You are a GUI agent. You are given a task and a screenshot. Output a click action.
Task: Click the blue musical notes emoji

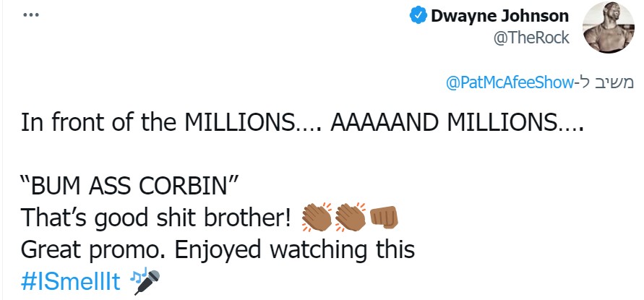click(135, 276)
